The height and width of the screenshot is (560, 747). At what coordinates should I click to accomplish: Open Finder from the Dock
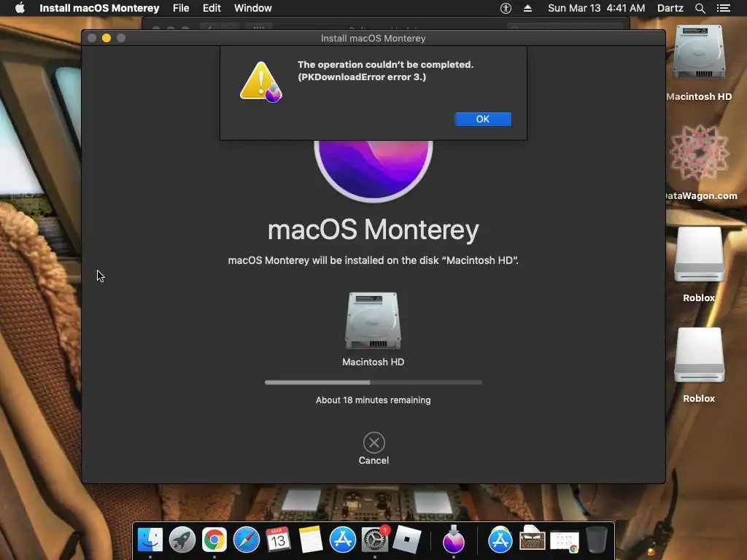(150, 540)
